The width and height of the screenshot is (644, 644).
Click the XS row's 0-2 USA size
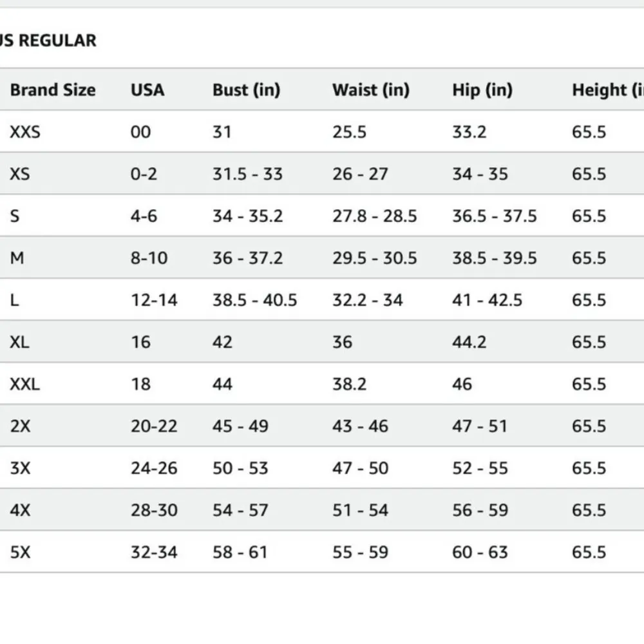(x=144, y=174)
